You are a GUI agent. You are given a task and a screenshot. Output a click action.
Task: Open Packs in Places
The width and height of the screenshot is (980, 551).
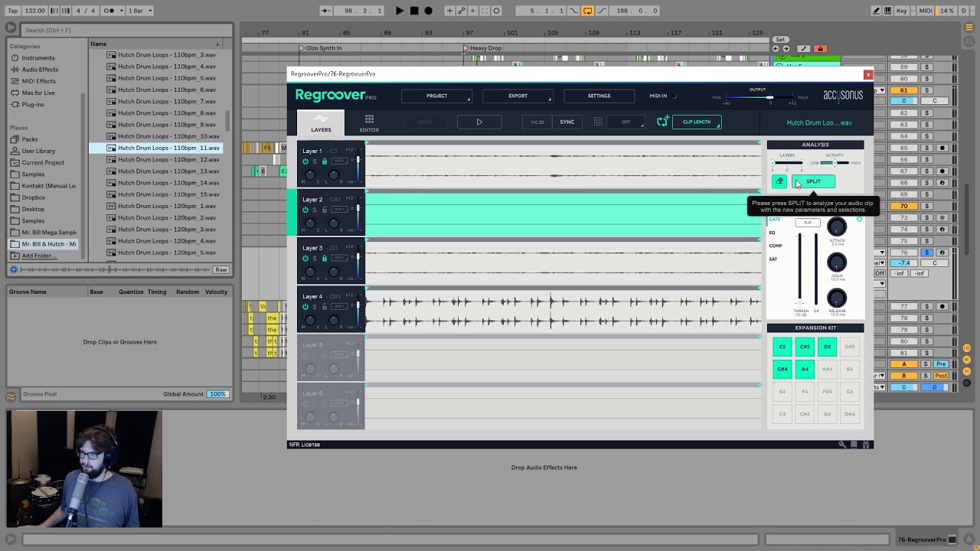(x=30, y=139)
